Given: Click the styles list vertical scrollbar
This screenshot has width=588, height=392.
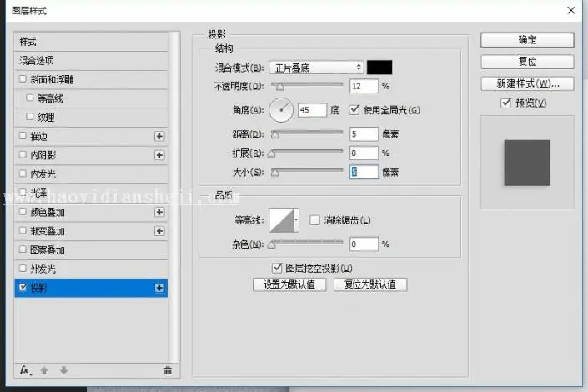Looking at the screenshot, I should click(173, 197).
